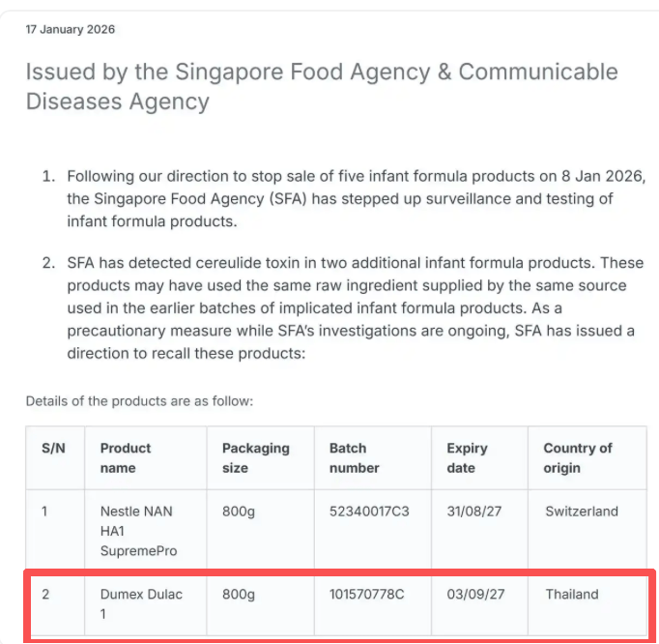
Task: Select the "Packaging size" column header
Action: tap(255, 458)
